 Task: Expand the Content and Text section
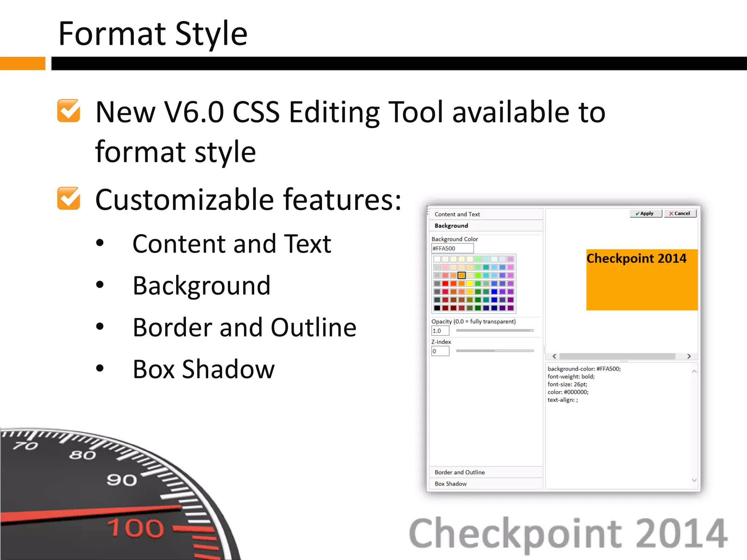click(x=486, y=214)
